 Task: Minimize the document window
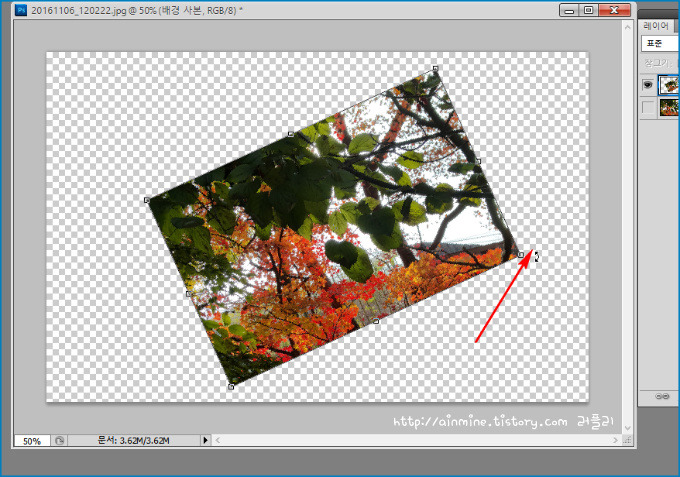pyautogui.click(x=569, y=10)
